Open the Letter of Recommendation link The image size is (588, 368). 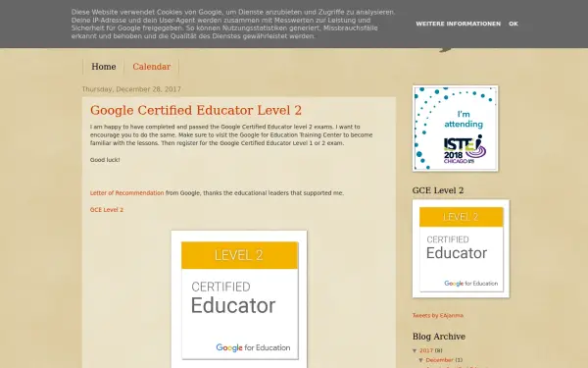point(126,193)
